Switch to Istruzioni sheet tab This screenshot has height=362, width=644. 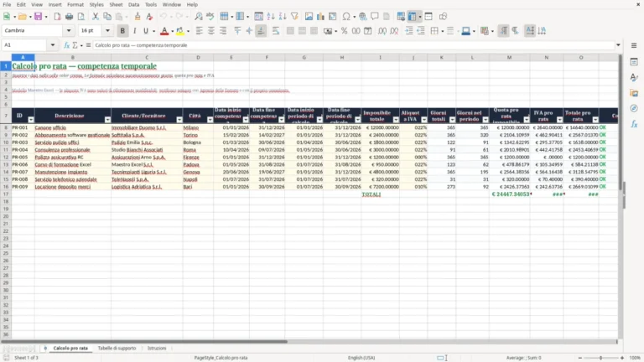pyautogui.click(x=157, y=348)
